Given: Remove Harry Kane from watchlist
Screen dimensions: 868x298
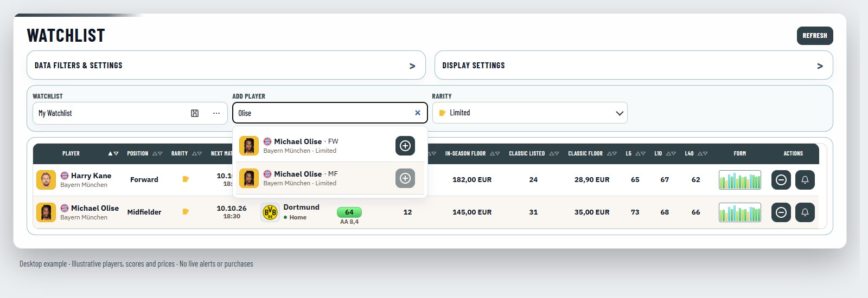Looking at the screenshot, I should tap(781, 180).
